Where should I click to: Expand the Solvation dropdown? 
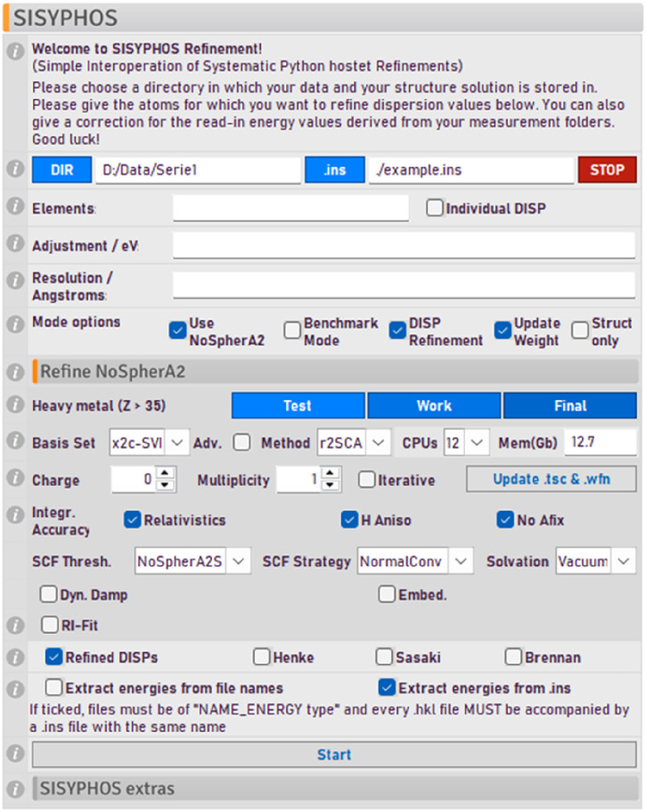(x=624, y=562)
